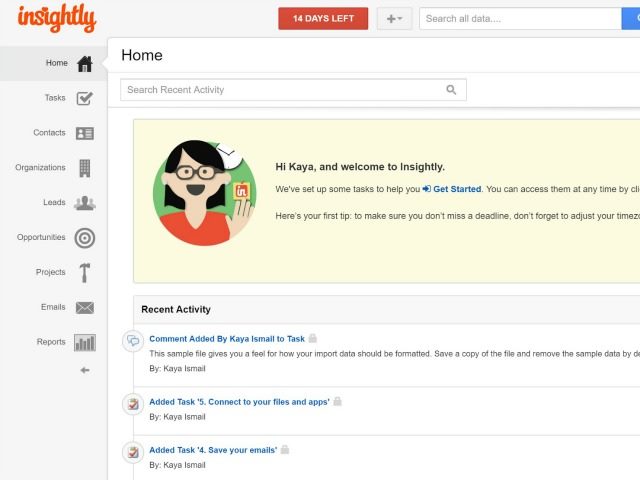Open 'Added Task 5. Connect to your files and apps'

(239, 402)
